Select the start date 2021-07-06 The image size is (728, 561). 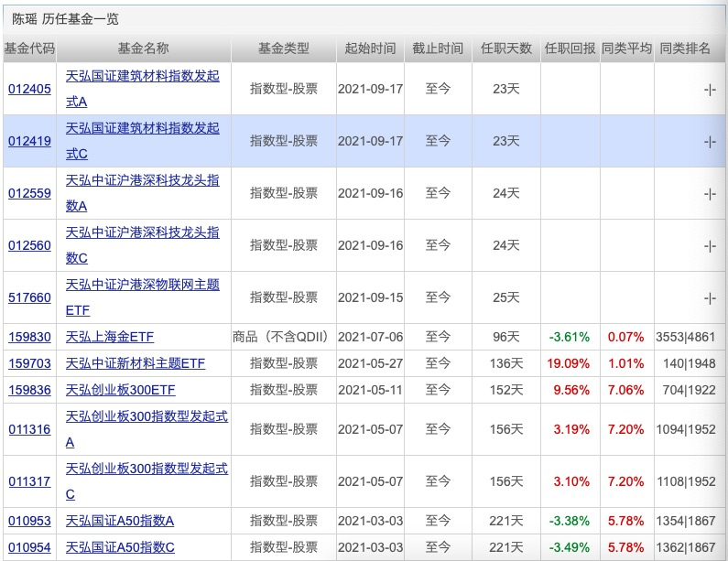click(371, 337)
